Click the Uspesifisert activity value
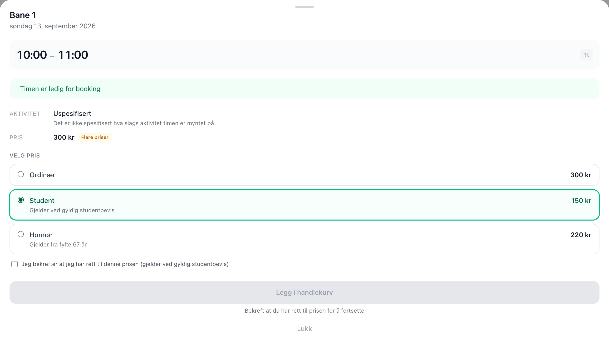The width and height of the screenshot is (609, 364). 72,113
